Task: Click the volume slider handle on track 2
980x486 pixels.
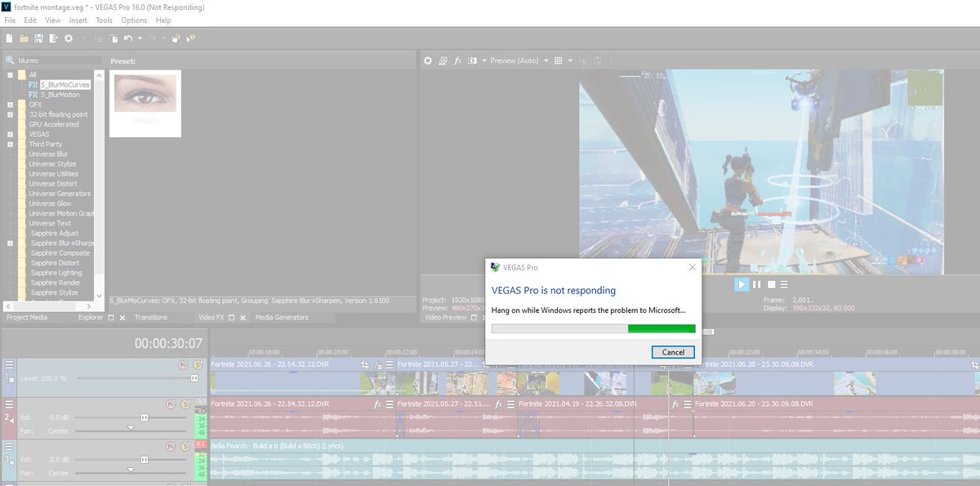Action: click(144, 417)
